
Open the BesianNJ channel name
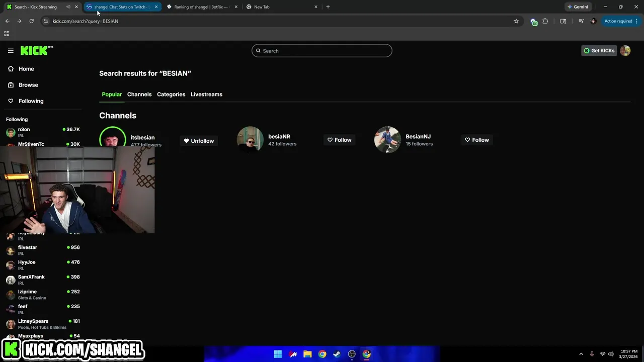point(418,137)
